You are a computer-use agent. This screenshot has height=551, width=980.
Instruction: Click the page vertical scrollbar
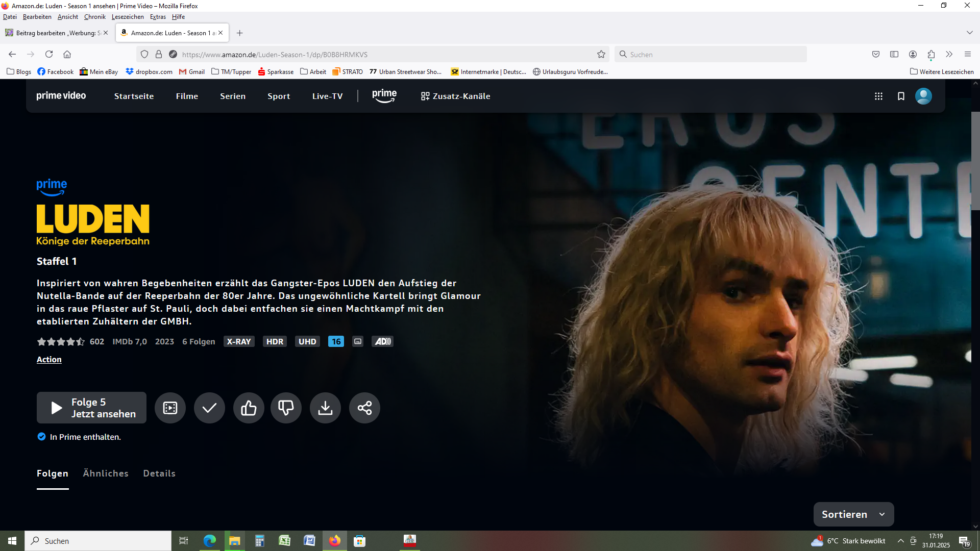click(975, 161)
